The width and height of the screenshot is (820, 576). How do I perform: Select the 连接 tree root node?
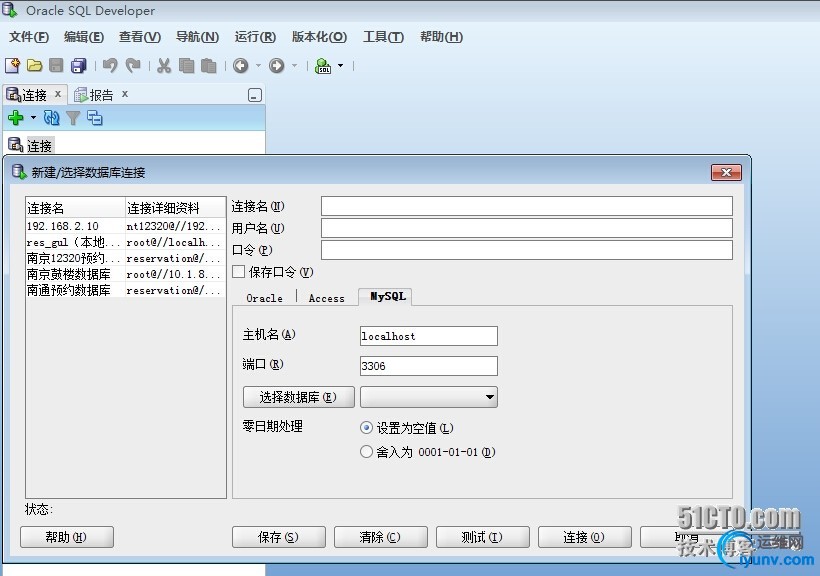click(x=40, y=145)
